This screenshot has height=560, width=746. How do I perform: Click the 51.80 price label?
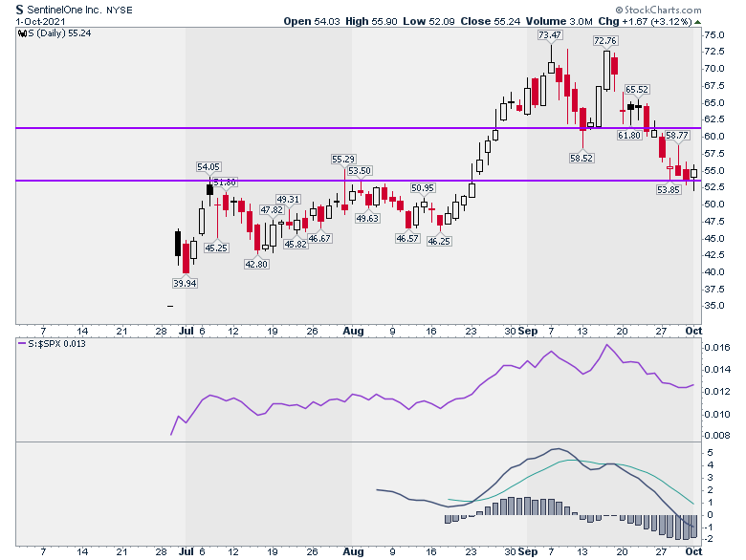point(225,183)
